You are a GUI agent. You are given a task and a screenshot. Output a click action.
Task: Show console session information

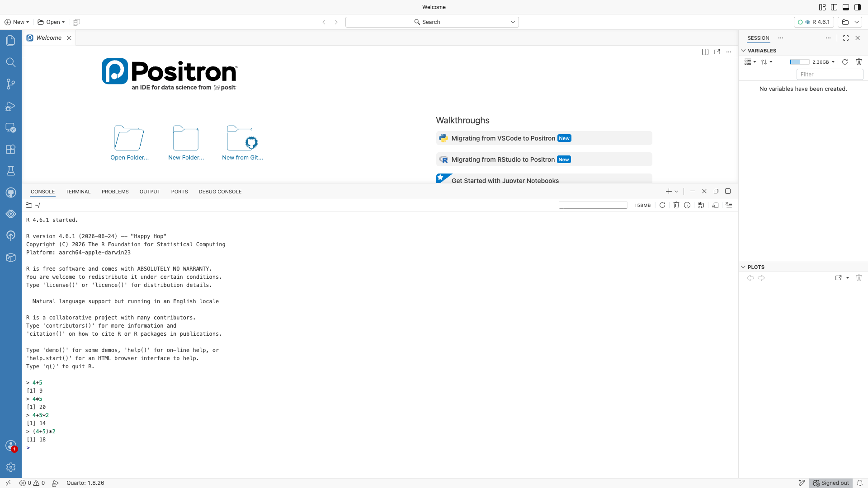687,205
